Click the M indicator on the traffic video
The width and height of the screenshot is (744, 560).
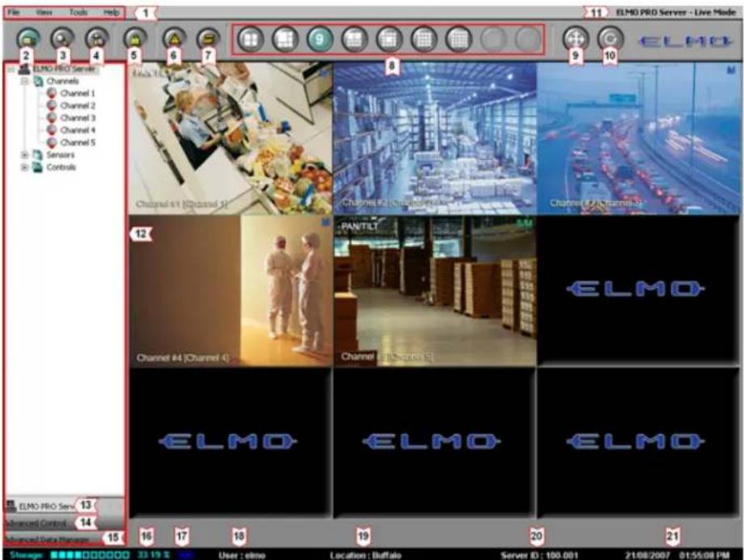pos(731,69)
